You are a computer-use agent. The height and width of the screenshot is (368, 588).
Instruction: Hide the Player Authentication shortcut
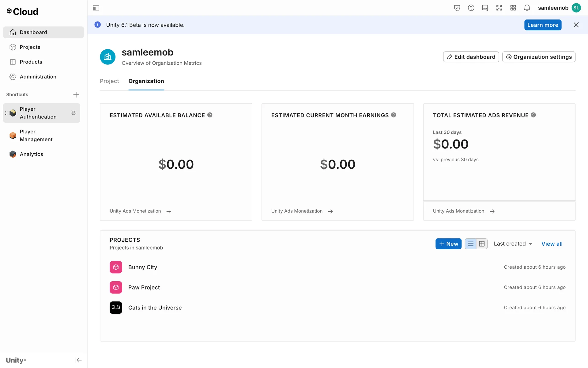pyautogui.click(x=73, y=113)
